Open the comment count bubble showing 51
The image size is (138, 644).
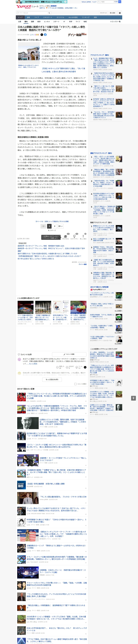[x=32, y=35]
